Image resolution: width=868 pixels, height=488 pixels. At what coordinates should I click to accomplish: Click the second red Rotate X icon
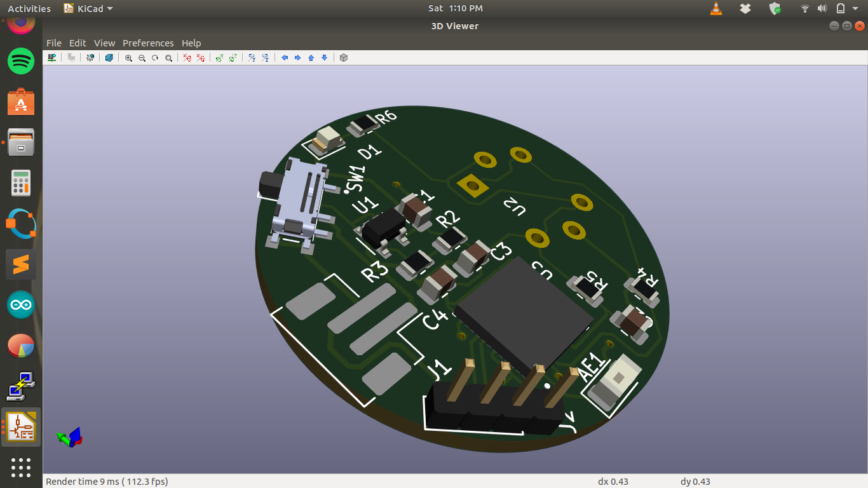tap(200, 58)
